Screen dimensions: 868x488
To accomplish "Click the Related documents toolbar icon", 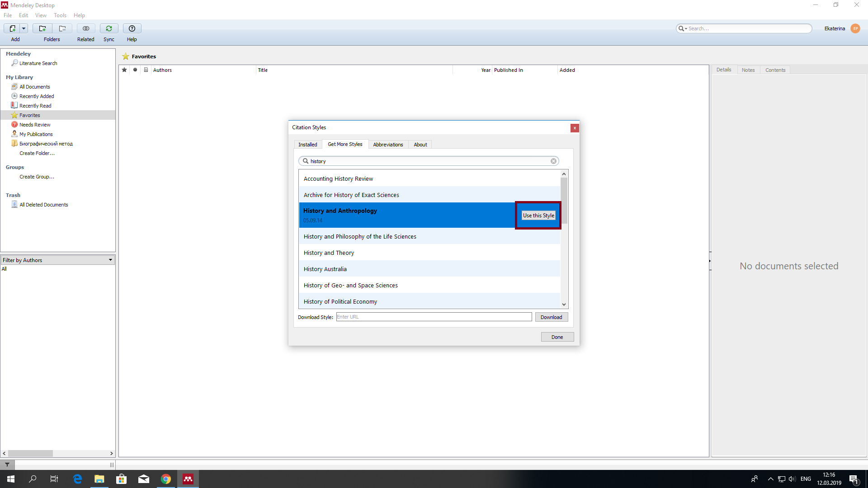I will pos(86,28).
